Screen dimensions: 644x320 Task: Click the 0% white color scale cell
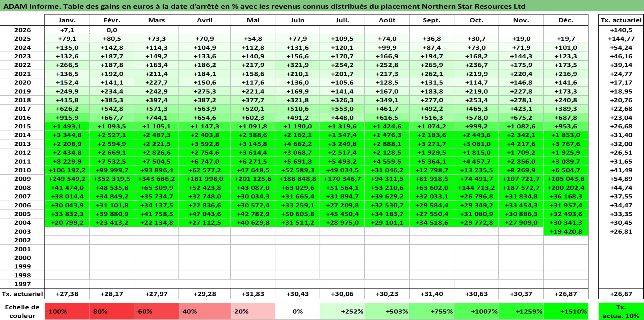click(x=298, y=311)
